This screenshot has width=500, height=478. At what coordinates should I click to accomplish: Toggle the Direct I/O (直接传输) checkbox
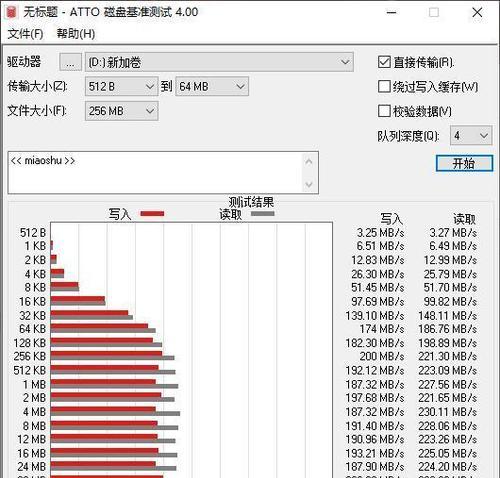tap(384, 62)
